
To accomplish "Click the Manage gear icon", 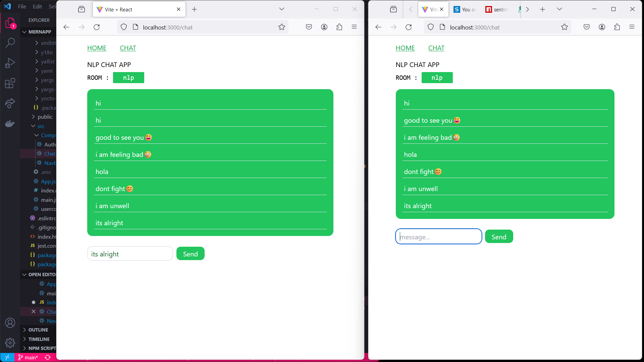I will (10, 343).
